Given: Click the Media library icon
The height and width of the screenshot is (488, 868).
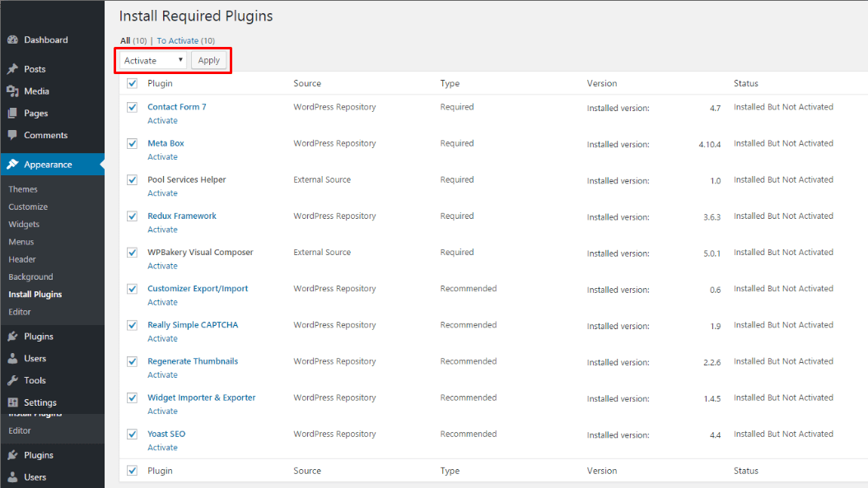Looking at the screenshot, I should click(12, 91).
